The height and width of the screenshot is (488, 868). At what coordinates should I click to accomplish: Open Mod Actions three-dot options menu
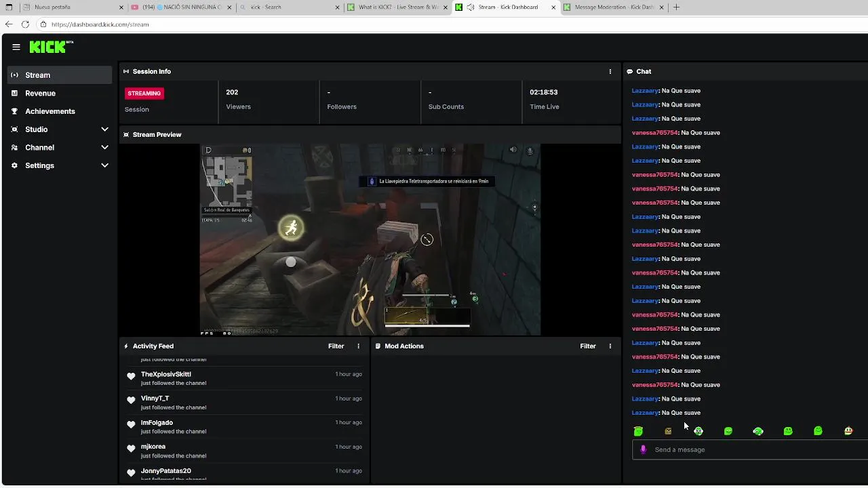click(x=610, y=346)
